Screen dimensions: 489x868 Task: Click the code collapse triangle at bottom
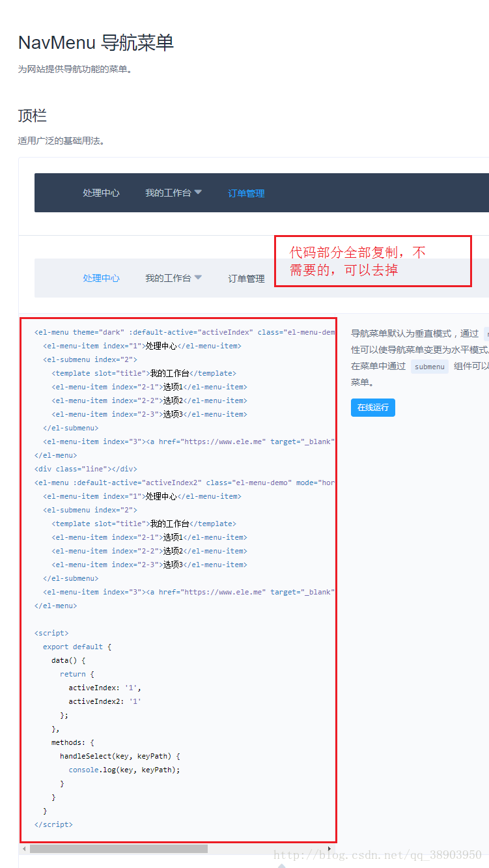(x=281, y=865)
